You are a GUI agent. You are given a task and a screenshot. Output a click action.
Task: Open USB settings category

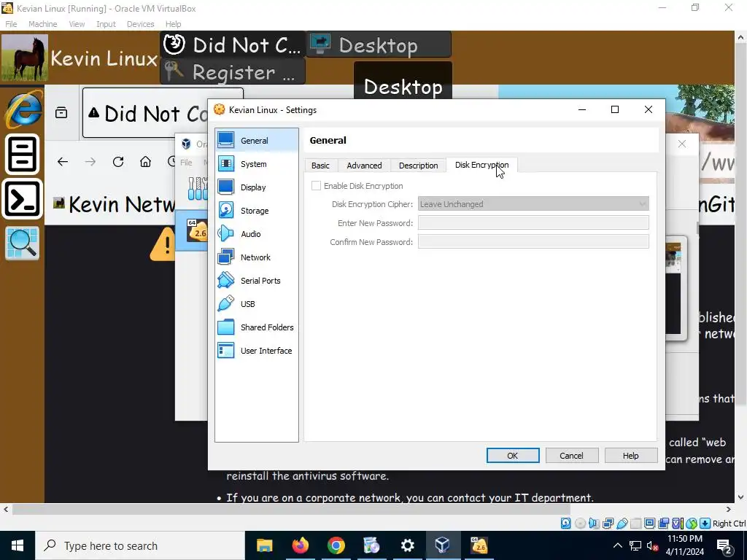256,304
